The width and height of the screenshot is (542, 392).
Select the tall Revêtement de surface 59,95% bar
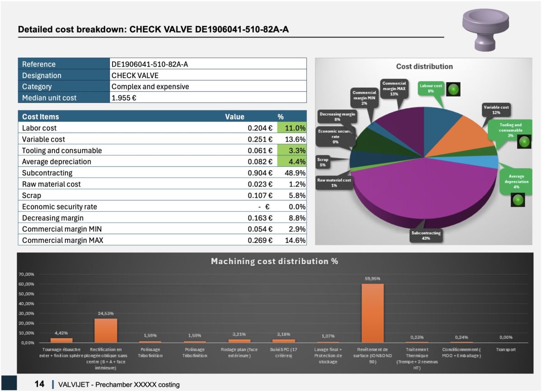click(x=372, y=313)
